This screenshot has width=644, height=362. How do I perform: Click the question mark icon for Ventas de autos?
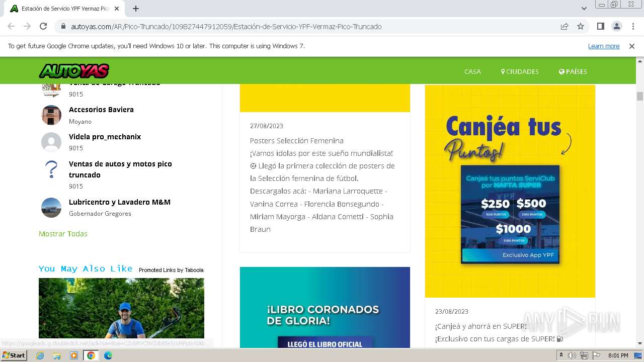click(51, 169)
